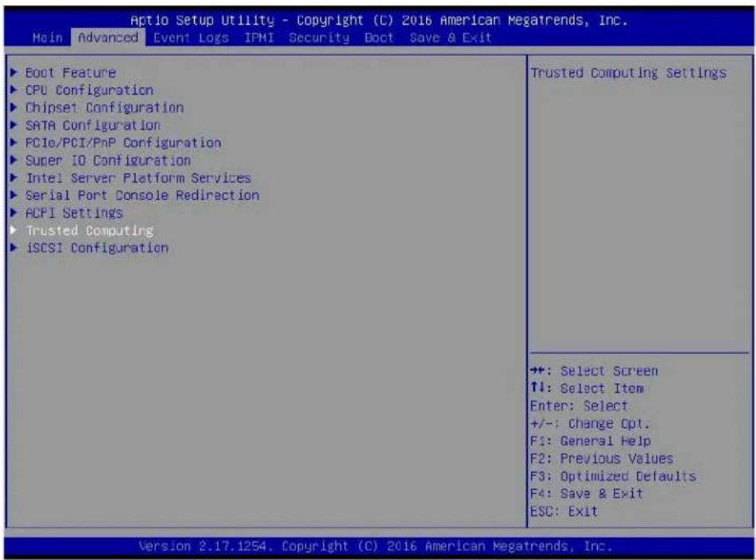Click the white arrow beside Trusted Computing
This screenshot has height=560, width=756.
pyautogui.click(x=14, y=230)
